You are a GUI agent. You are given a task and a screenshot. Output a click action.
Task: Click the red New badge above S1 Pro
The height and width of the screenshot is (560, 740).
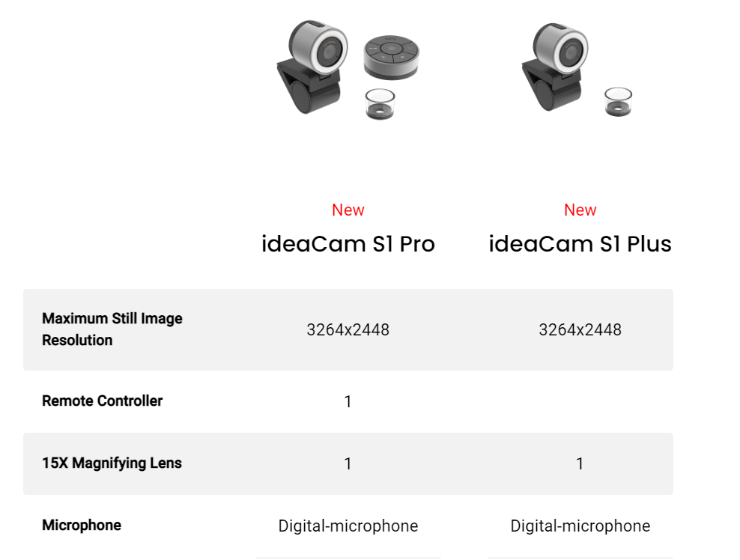click(348, 210)
